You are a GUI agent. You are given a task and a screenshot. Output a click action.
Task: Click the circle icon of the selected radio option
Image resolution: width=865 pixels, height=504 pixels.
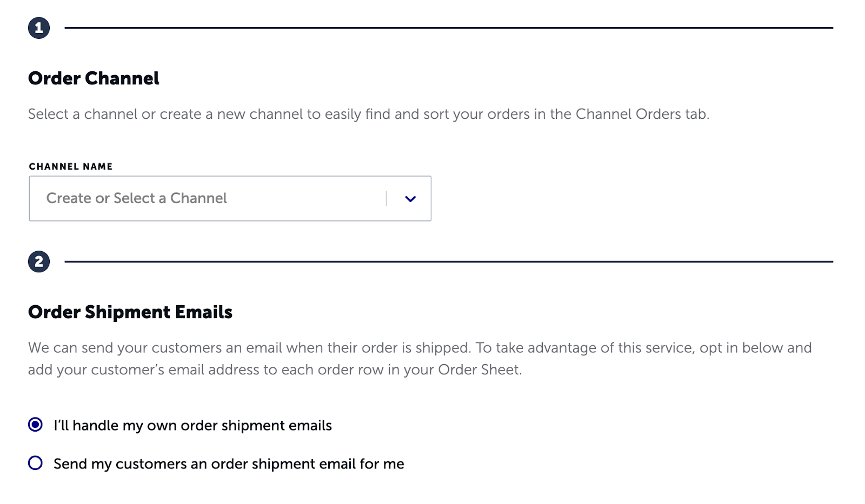[x=36, y=426]
